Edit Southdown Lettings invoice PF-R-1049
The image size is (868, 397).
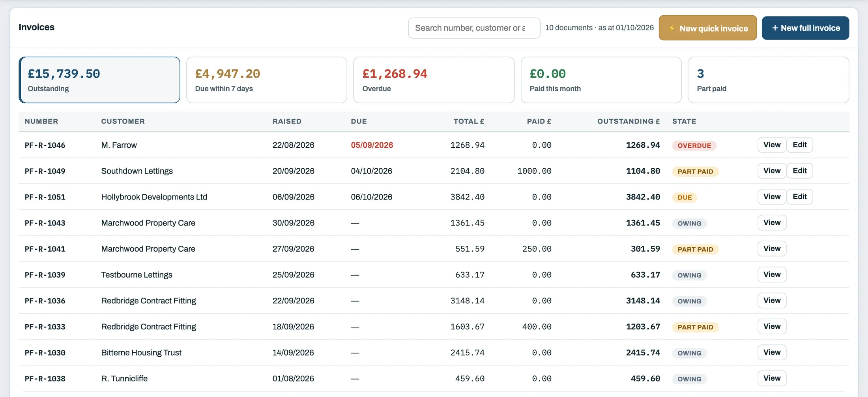800,171
